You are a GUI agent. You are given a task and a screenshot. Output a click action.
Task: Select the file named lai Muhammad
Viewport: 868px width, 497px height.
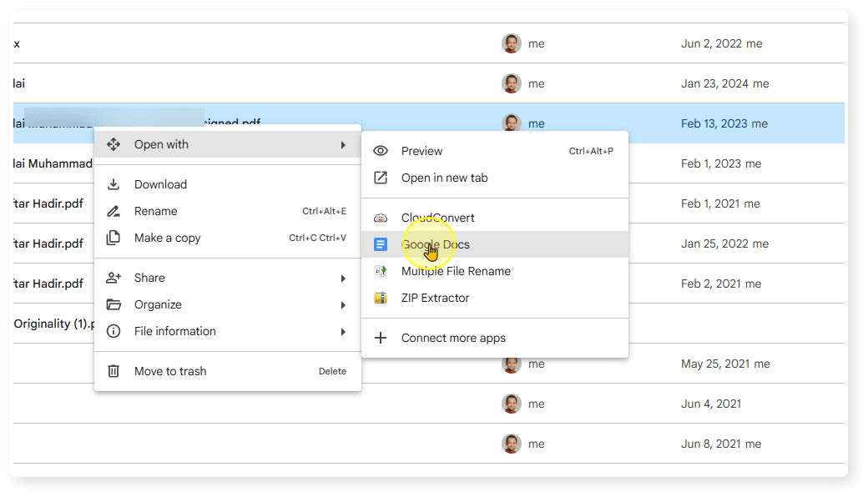[x=53, y=163]
